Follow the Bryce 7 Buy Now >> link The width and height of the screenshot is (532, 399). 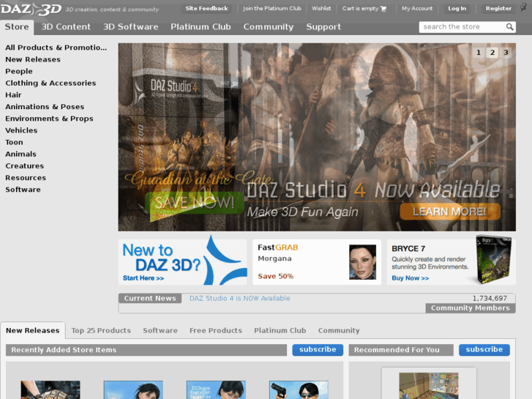pos(411,278)
